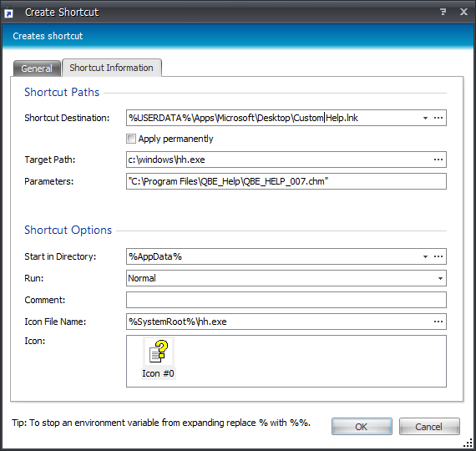Screen dimensions: 476x451
Task: Open the Run mode dropdown showing Normal
Action: point(286,278)
